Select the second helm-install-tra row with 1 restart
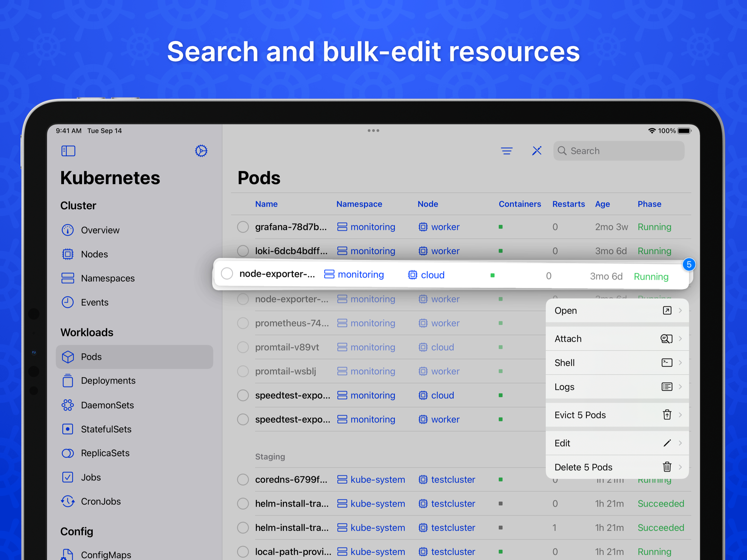 pyautogui.click(x=243, y=527)
